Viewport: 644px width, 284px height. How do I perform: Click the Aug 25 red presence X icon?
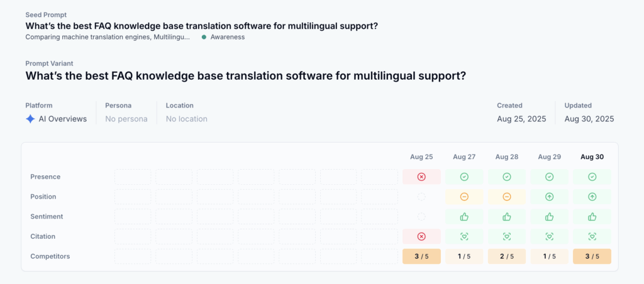(x=421, y=177)
